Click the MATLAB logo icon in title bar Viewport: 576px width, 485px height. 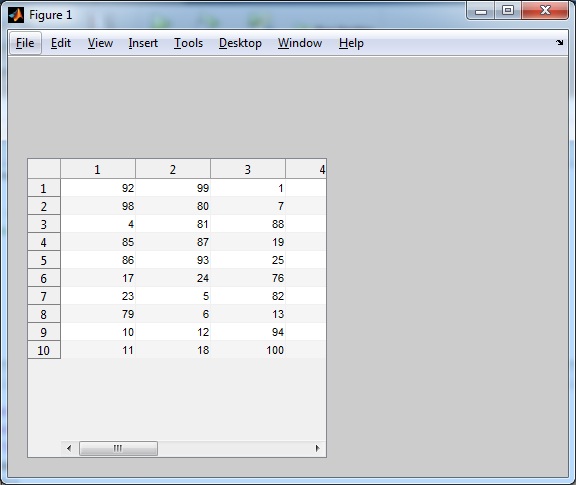16,15
